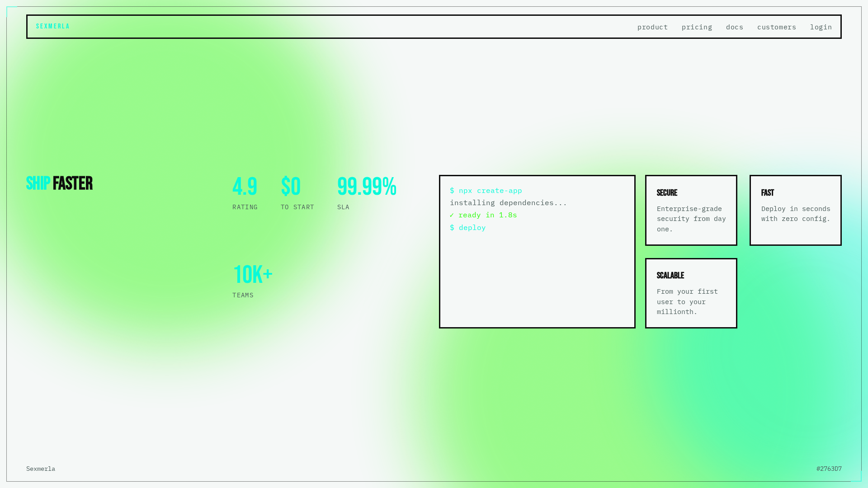The width and height of the screenshot is (868, 488).
Task: Click the TEAMS label
Action: pyautogui.click(x=243, y=295)
